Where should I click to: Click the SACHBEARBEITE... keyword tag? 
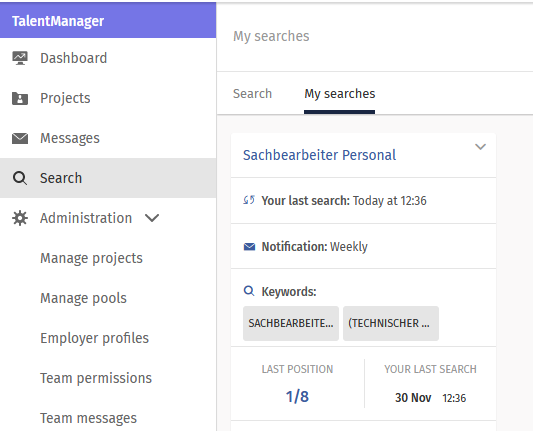(x=291, y=323)
